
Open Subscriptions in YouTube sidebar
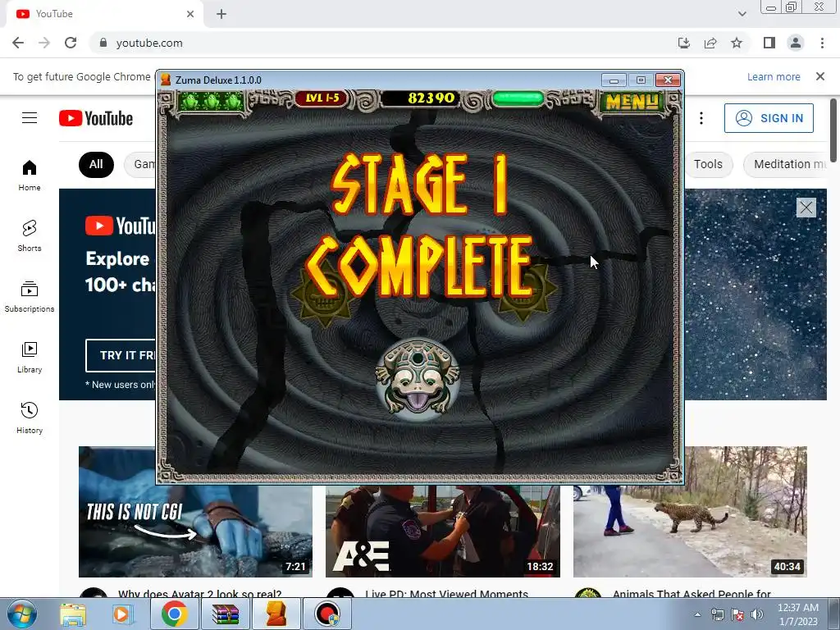pos(30,297)
